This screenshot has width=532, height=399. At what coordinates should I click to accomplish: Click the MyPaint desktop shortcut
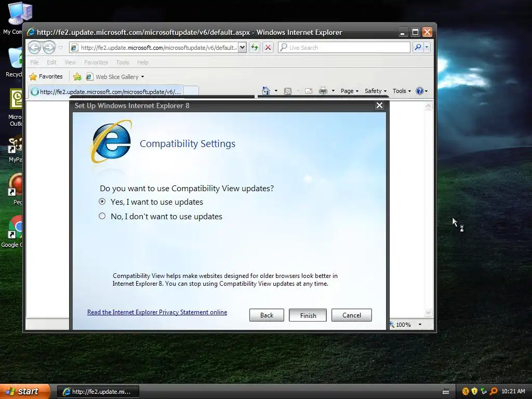click(15, 149)
